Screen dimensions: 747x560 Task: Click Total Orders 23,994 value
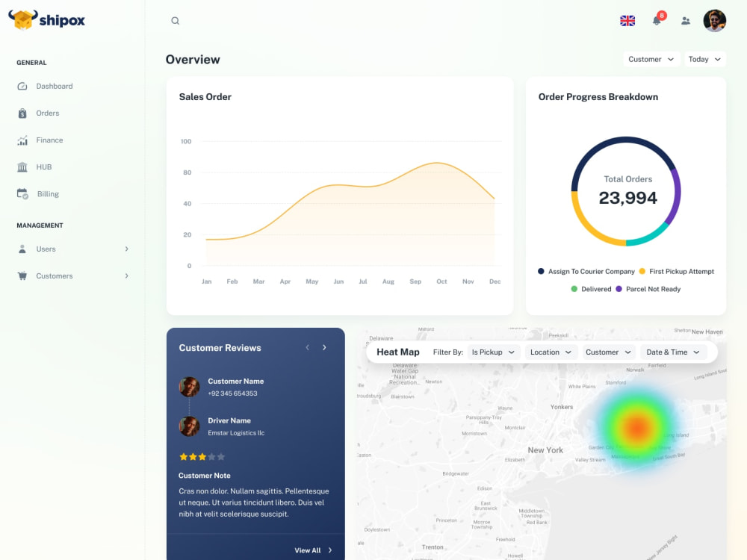[628, 198]
